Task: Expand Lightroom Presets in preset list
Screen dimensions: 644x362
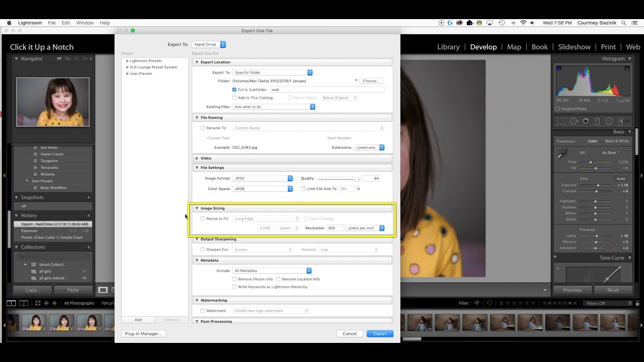Action: pos(127,61)
